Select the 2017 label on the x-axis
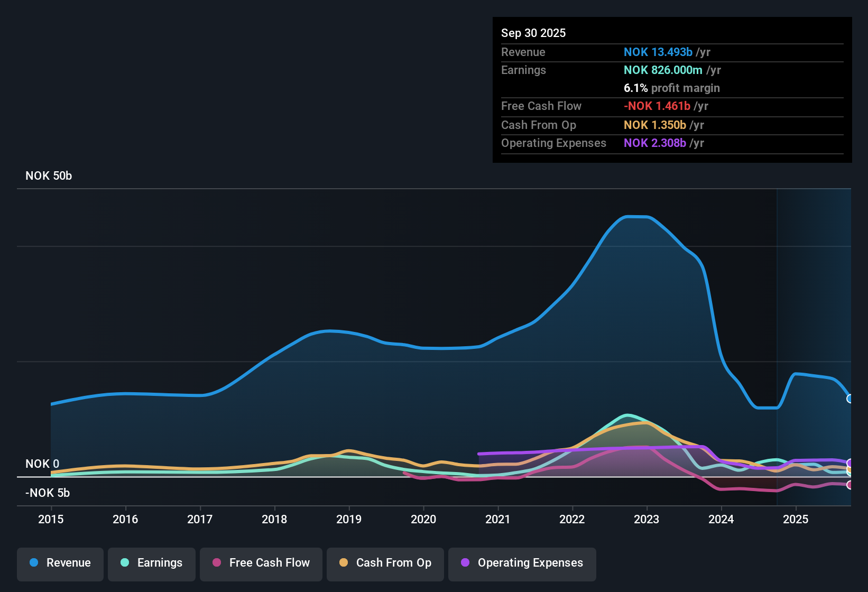This screenshot has width=868, height=592. (200, 520)
